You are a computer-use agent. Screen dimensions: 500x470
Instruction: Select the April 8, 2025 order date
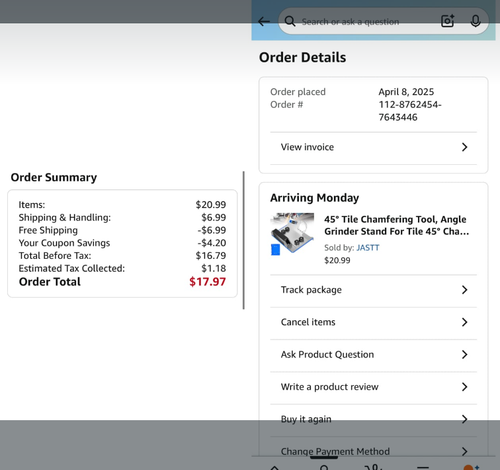(406, 92)
